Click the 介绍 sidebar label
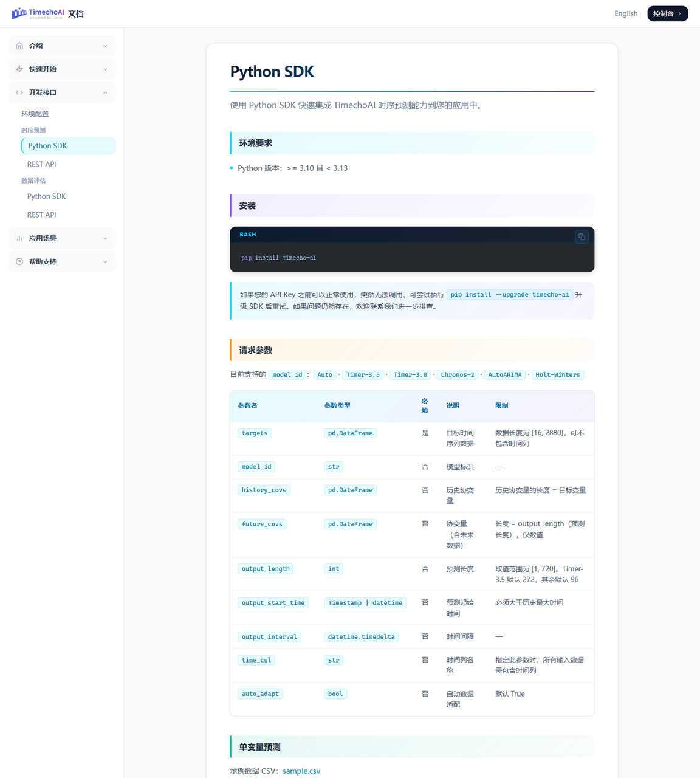The height and width of the screenshot is (778, 700). click(36, 46)
